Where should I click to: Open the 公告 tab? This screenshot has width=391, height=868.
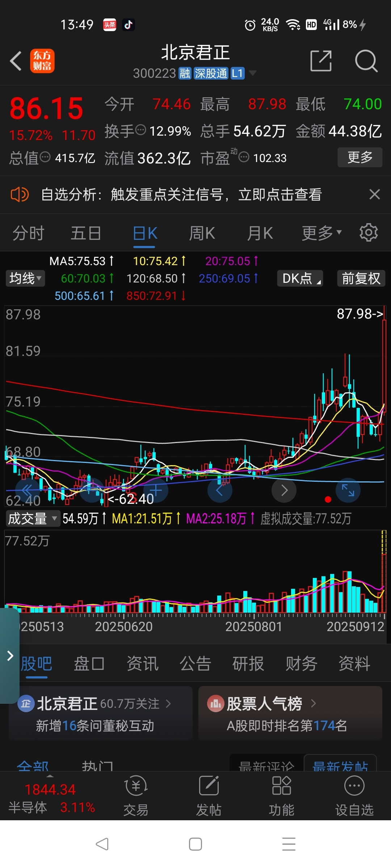tap(195, 664)
